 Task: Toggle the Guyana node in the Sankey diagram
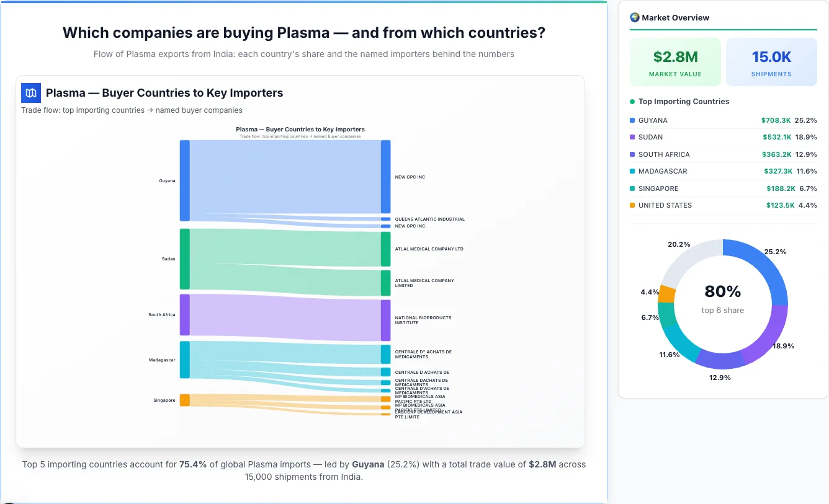click(x=184, y=180)
